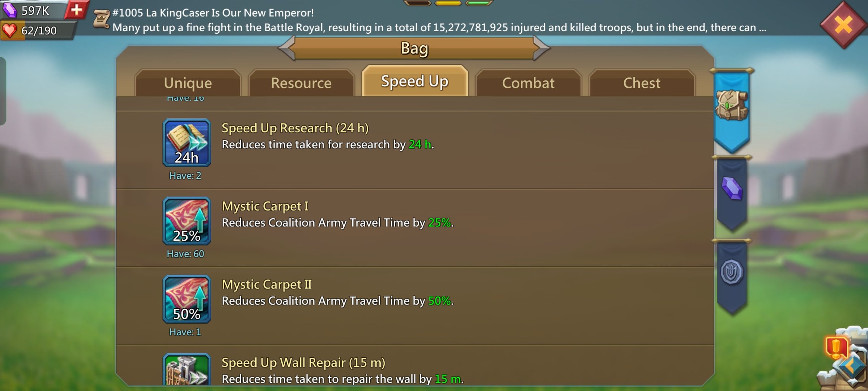Go to next panel using right arrow
The height and width of the screenshot is (391, 868).
tap(541, 48)
